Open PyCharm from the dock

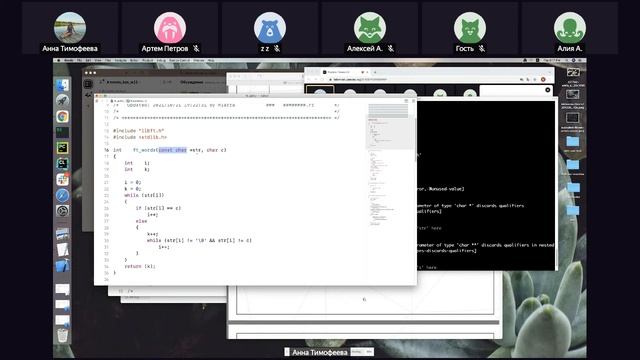[x=62, y=148]
